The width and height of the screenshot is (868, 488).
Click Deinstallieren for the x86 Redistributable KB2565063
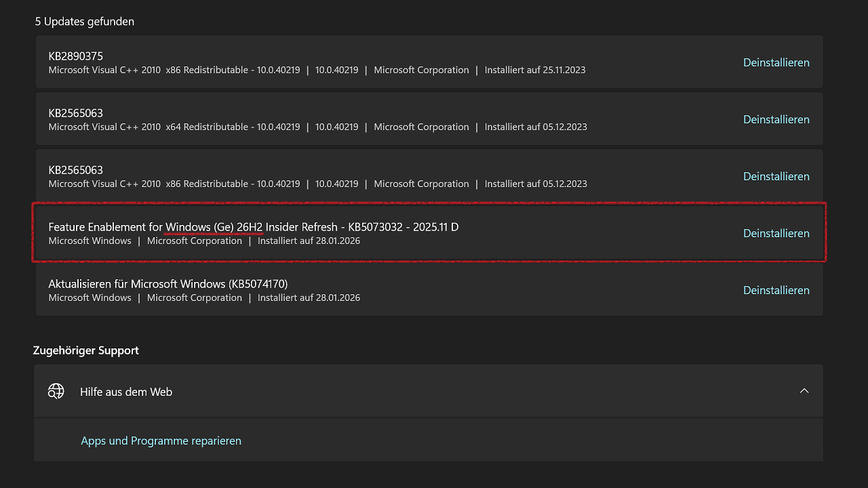coord(776,176)
